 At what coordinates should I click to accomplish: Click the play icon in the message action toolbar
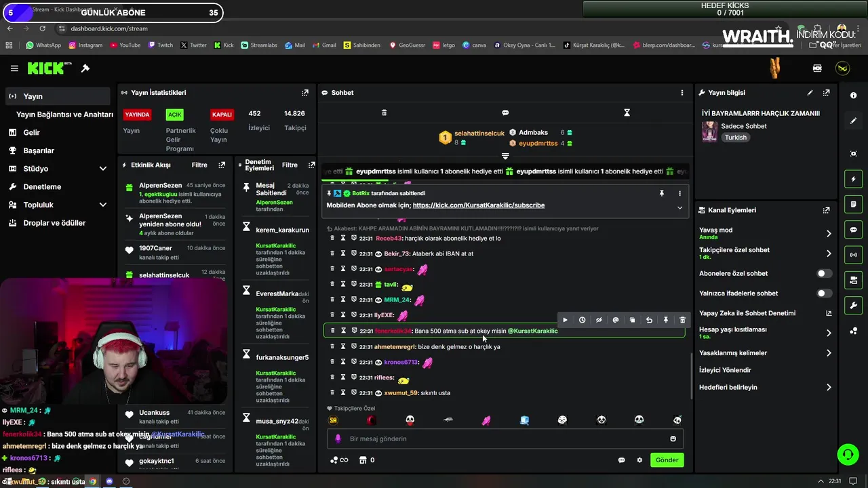pos(565,320)
